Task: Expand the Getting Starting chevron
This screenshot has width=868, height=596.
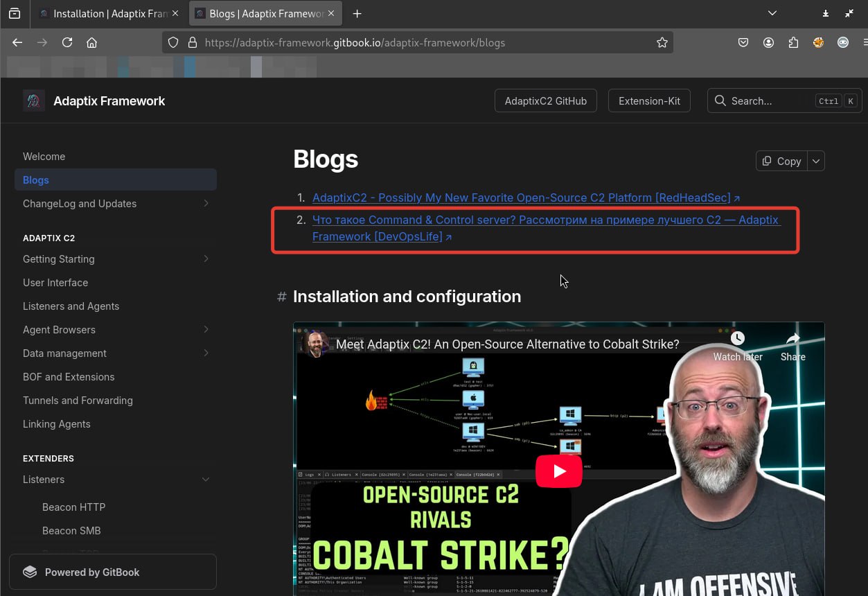Action: pos(206,259)
